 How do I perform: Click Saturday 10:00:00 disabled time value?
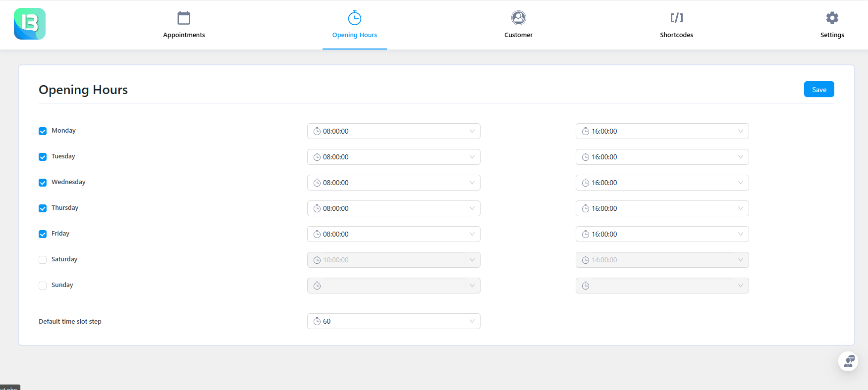[x=336, y=260]
